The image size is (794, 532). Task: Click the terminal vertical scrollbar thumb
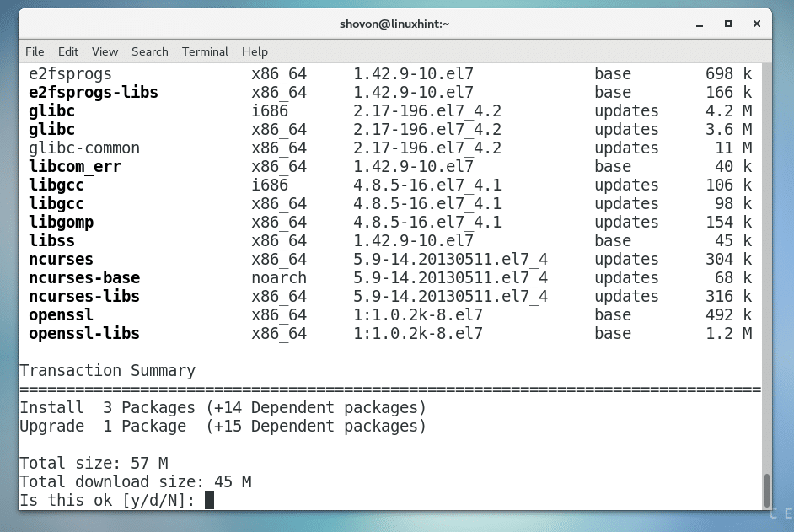click(767, 490)
